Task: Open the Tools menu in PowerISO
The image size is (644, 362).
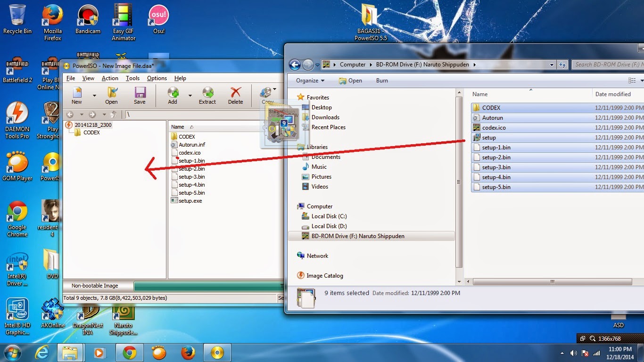Action: (x=132, y=78)
